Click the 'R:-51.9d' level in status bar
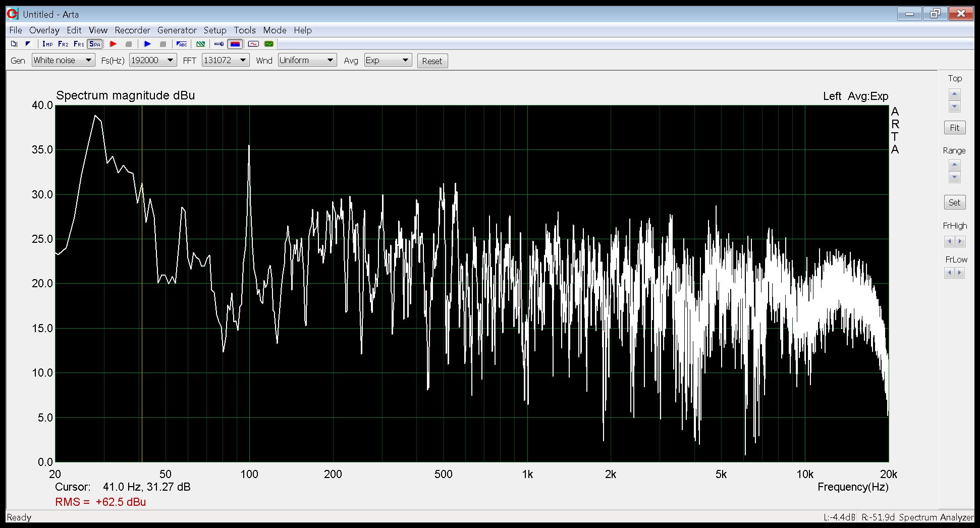The height and width of the screenshot is (528, 980). click(878, 517)
